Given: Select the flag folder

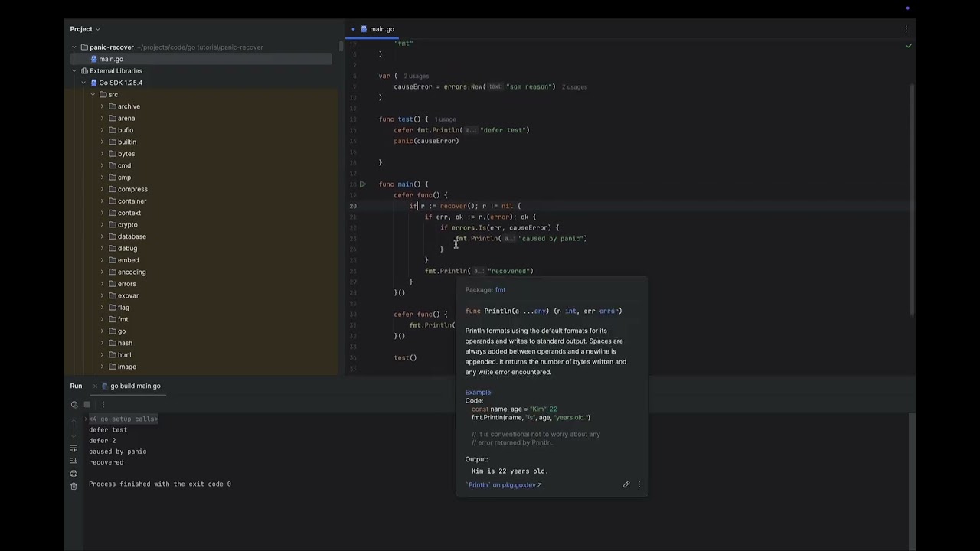Looking at the screenshot, I should point(123,308).
